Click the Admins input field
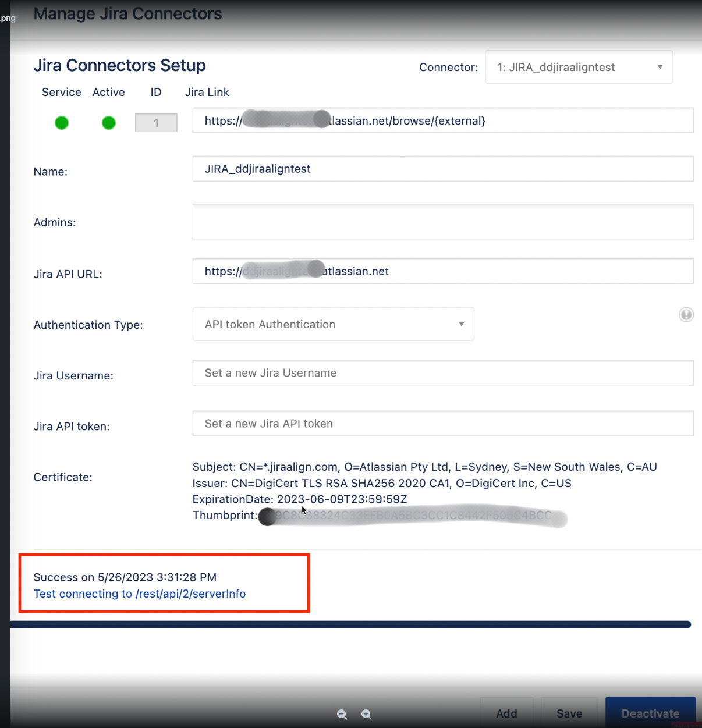 click(x=443, y=222)
